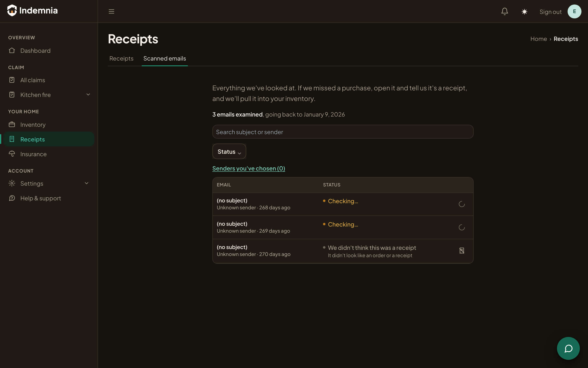Focus the Search subject or sender field
Viewport: 588px width, 368px height.
pyautogui.click(x=343, y=132)
